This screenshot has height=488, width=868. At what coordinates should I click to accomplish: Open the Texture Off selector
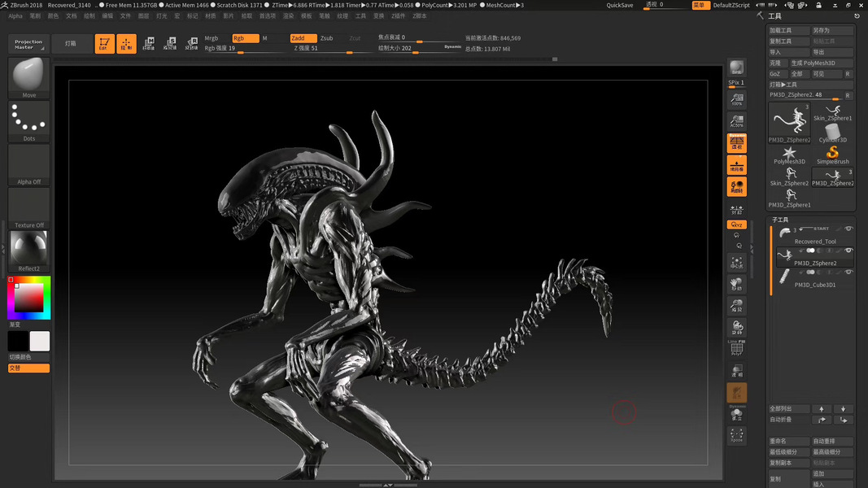pyautogui.click(x=28, y=208)
